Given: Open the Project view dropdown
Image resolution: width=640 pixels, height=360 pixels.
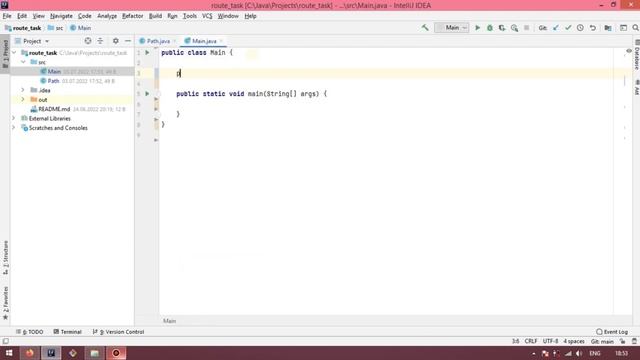Looking at the screenshot, I should click(32, 41).
